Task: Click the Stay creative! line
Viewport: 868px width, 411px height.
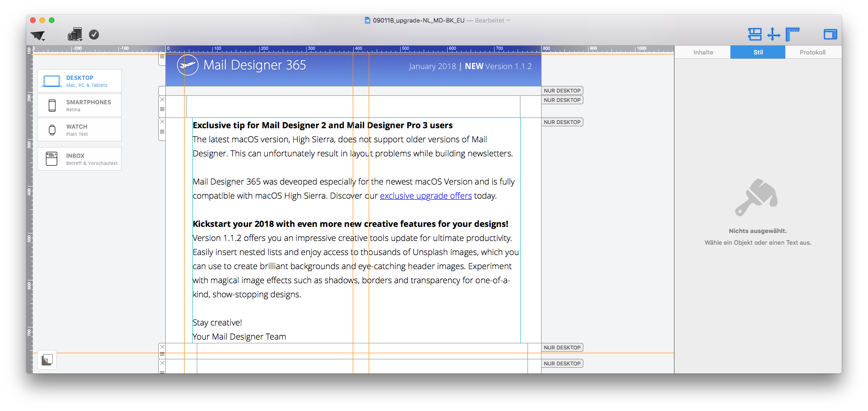Action: point(217,323)
